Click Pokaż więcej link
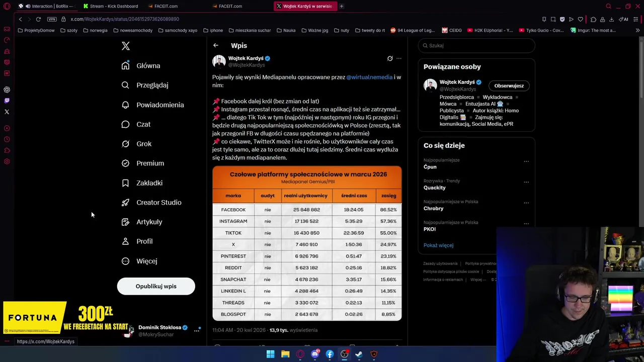Screen dimensions: 644x362 438,245
